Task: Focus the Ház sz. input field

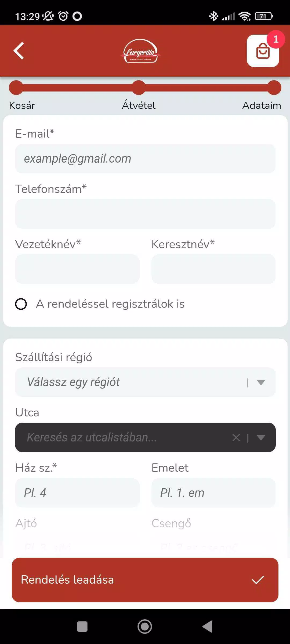Action: (77, 493)
